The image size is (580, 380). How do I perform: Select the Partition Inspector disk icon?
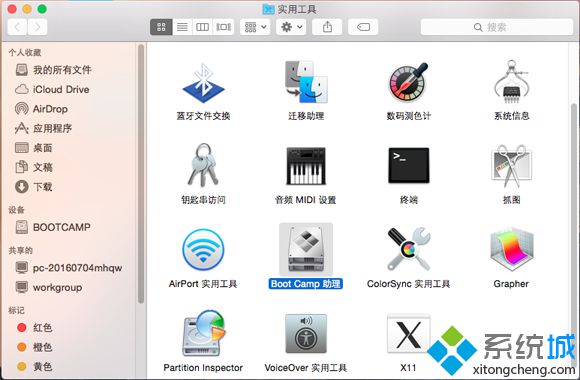pyautogui.click(x=203, y=333)
